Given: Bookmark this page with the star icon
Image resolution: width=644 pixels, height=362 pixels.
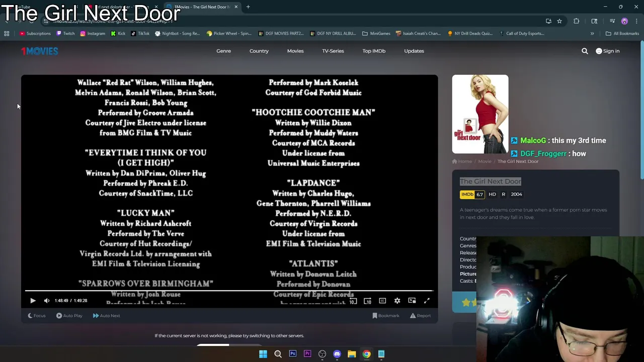Looking at the screenshot, I should pyautogui.click(x=559, y=21).
